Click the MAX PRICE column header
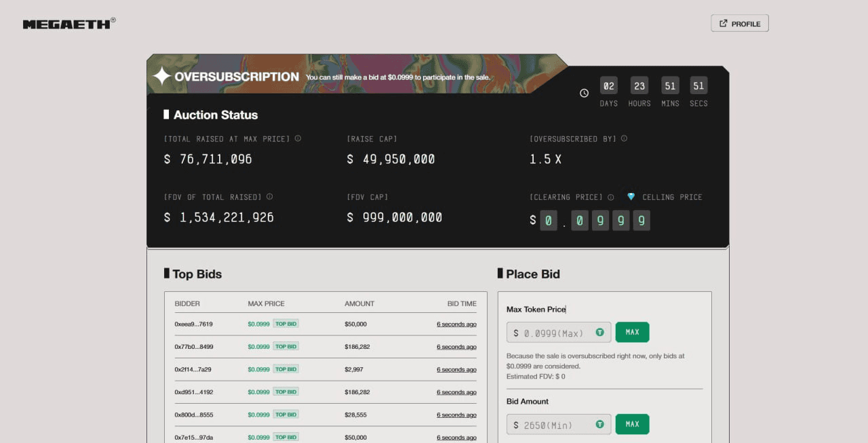This screenshot has height=443, width=868. (x=266, y=303)
